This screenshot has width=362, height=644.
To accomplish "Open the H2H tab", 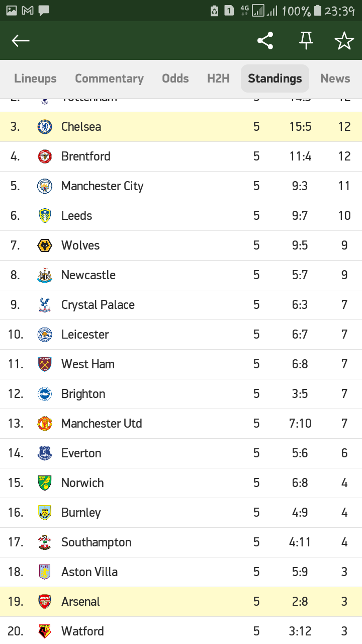I will pyautogui.click(x=218, y=78).
